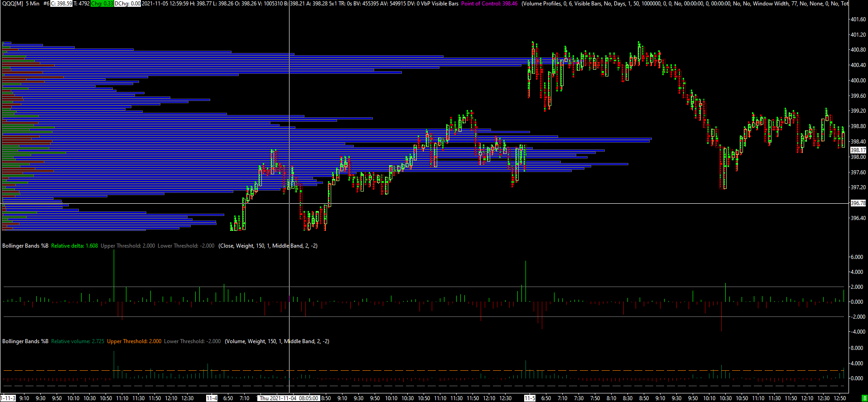The width and height of the screenshot is (868, 402).
Task: Click the 'A: 398.28' ask value
Action: 317,4
